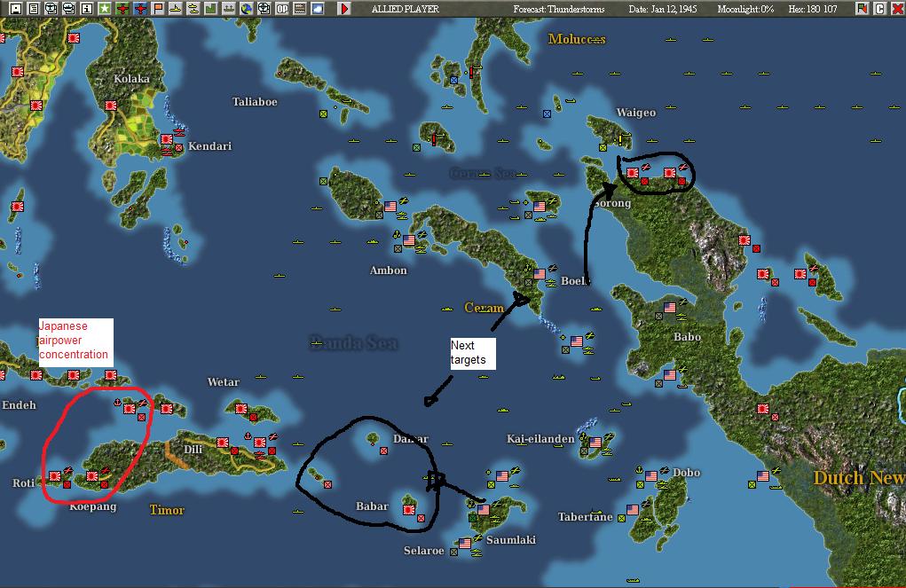This screenshot has width=906, height=588.
Task: Click the Banda Sea label
Action: point(353,343)
